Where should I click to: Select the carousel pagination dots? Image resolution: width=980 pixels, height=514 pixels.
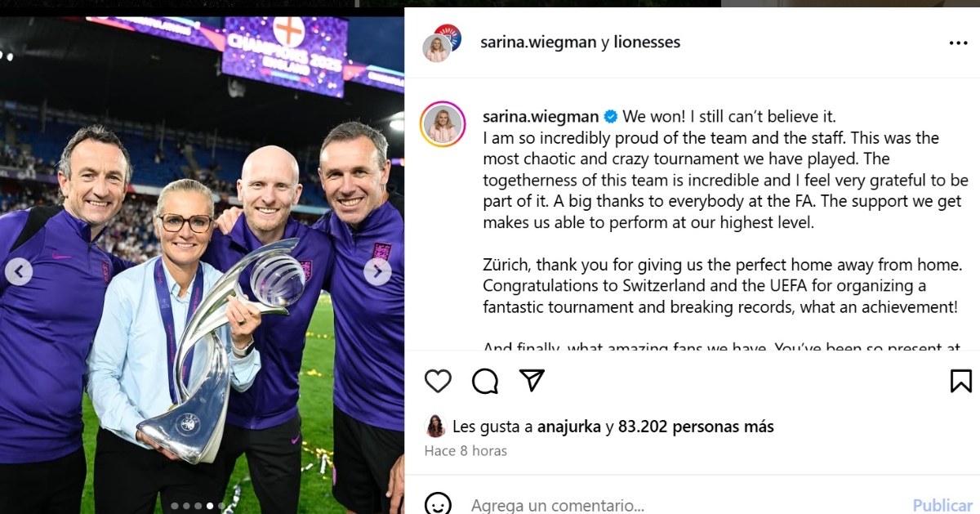[x=198, y=506]
